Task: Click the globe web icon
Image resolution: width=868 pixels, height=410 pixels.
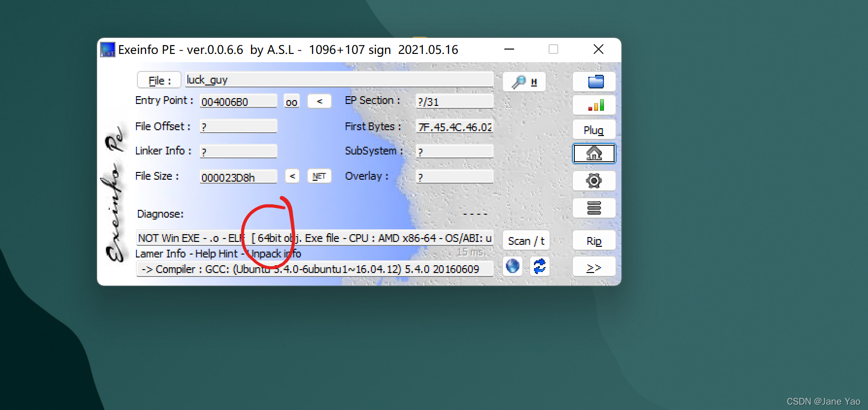Action: (x=513, y=266)
